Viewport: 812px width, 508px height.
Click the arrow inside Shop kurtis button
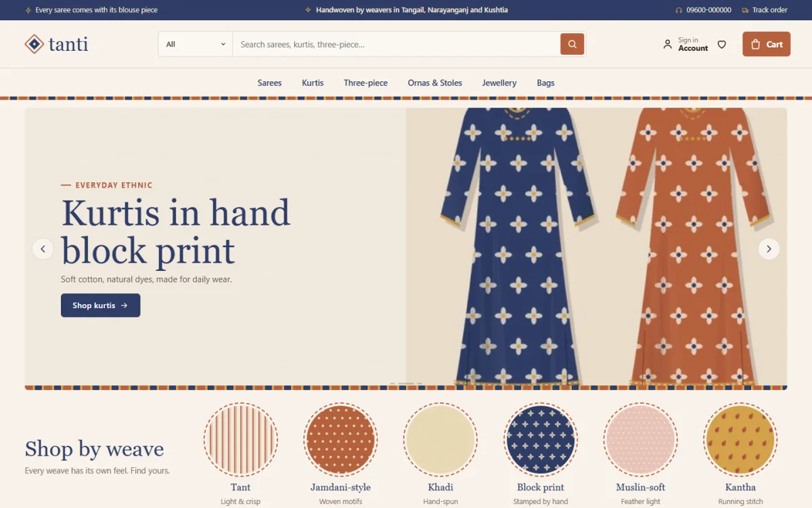124,305
